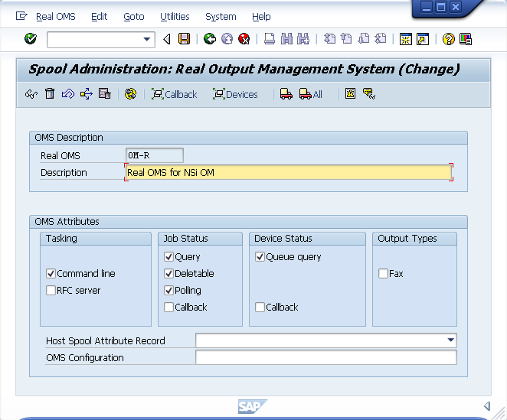This screenshot has width=507, height=420.
Task: Click the green Back arrow icon
Action: click(x=209, y=39)
